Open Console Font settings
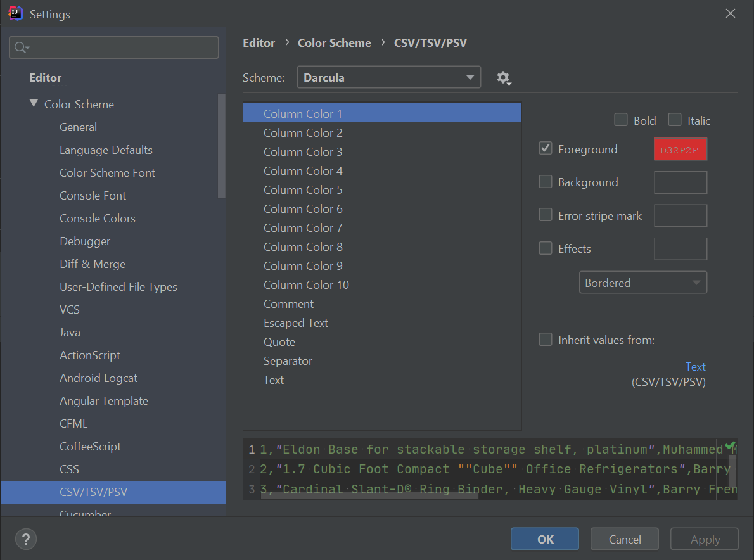This screenshot has width=754, height=560. coord(93,196)
